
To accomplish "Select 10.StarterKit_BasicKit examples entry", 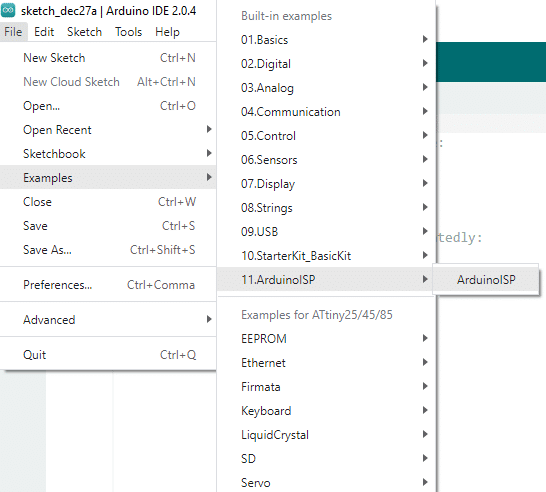I will [326, 256].
